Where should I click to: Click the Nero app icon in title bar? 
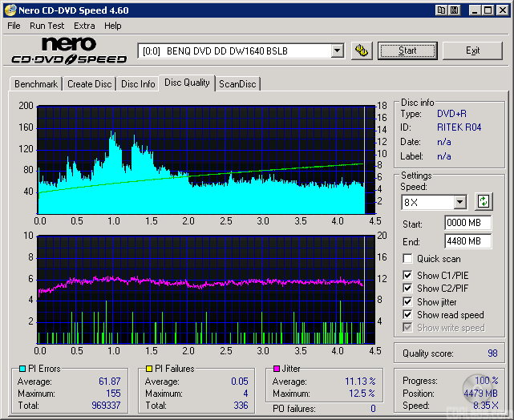coord(9,10)
